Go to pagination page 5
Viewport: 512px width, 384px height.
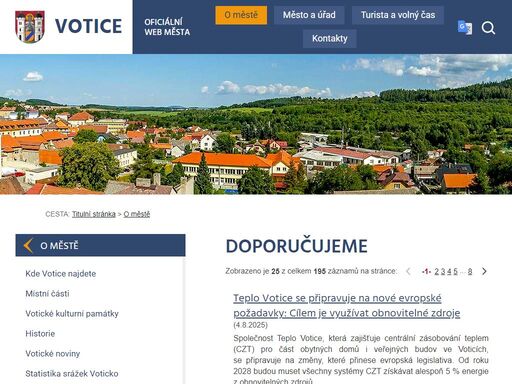click(x=455, y=271)
